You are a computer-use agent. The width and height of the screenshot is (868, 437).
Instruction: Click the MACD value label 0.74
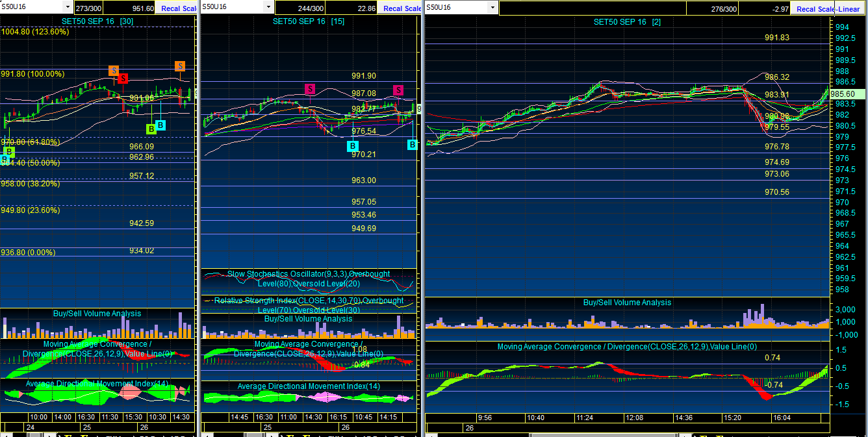click(x=772, y=358)
